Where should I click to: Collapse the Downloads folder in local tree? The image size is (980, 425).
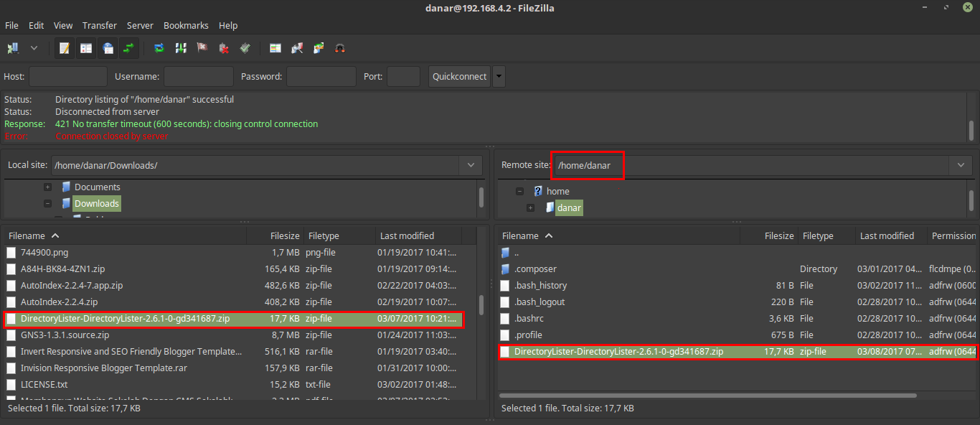(x=47, y=203)
